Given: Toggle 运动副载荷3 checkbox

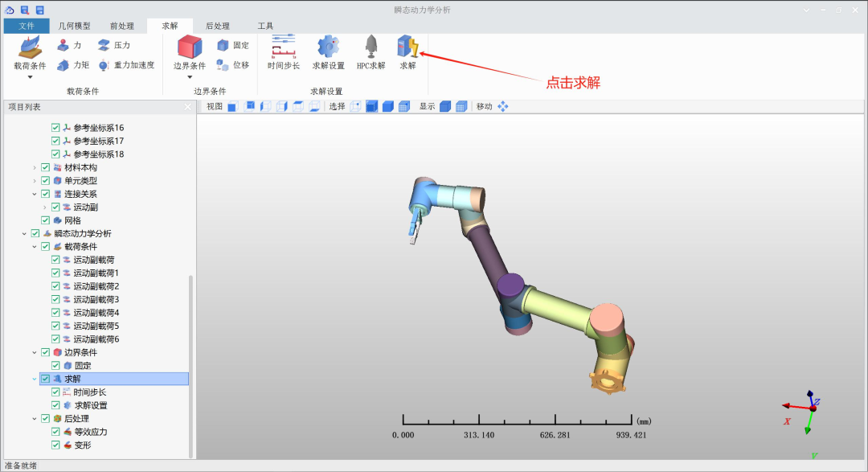Looking at the screenshot, I should 55,299.
